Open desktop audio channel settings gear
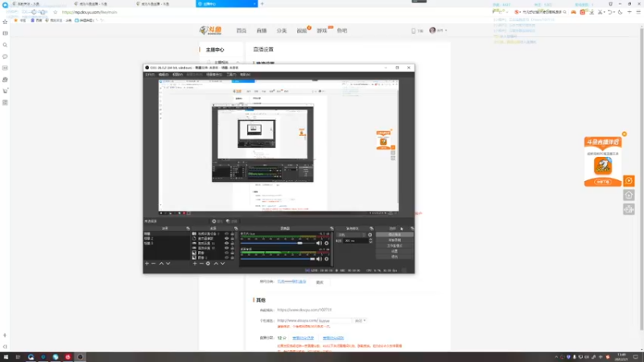 [327, 258]
